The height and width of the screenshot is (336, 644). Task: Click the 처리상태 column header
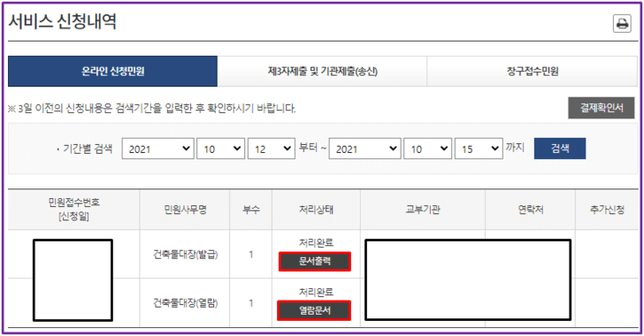click(316, 210)
